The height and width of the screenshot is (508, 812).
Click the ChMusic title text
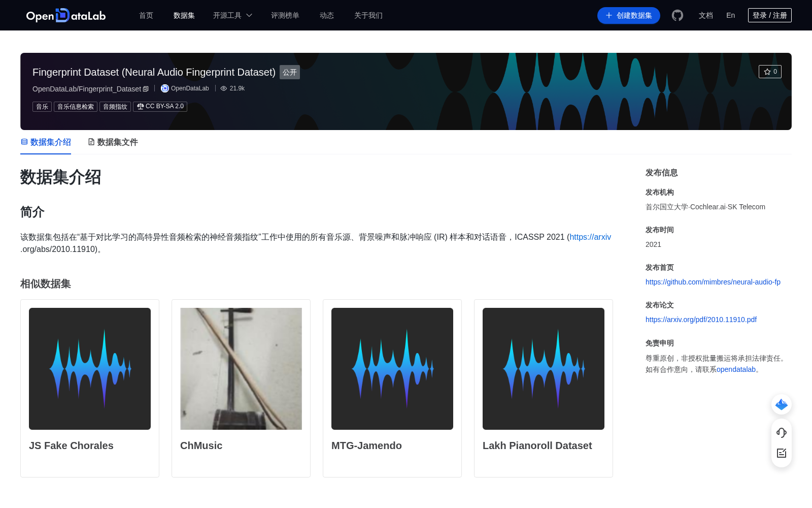pos(201,446)
